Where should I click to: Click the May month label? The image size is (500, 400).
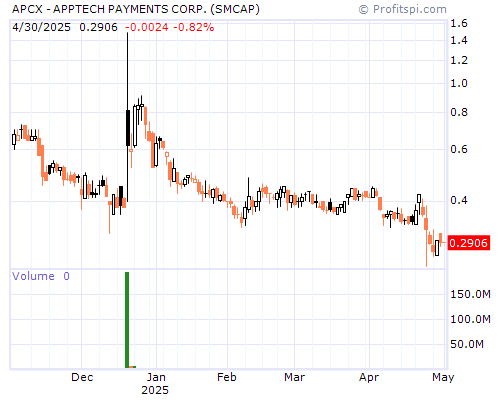click(443, 378)
